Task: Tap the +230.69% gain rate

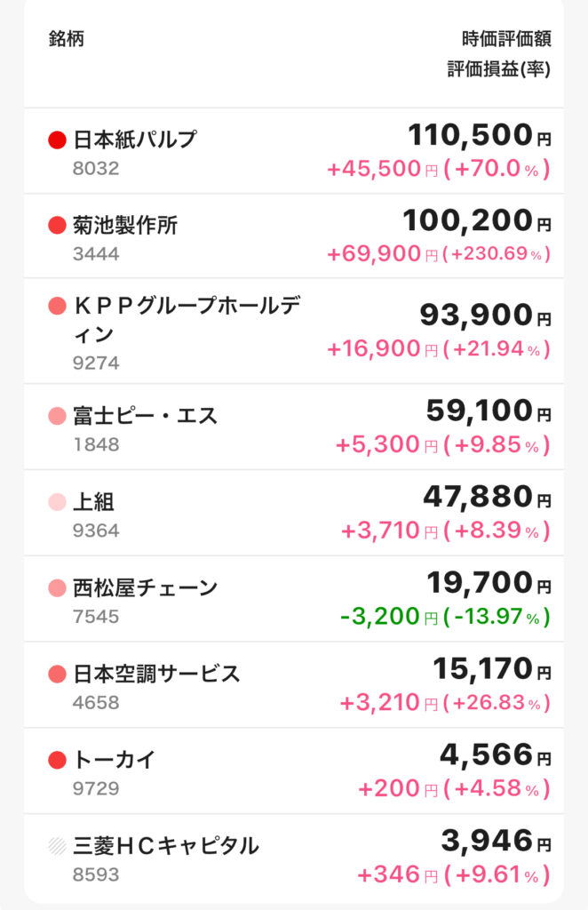Action: pos(497,253)
